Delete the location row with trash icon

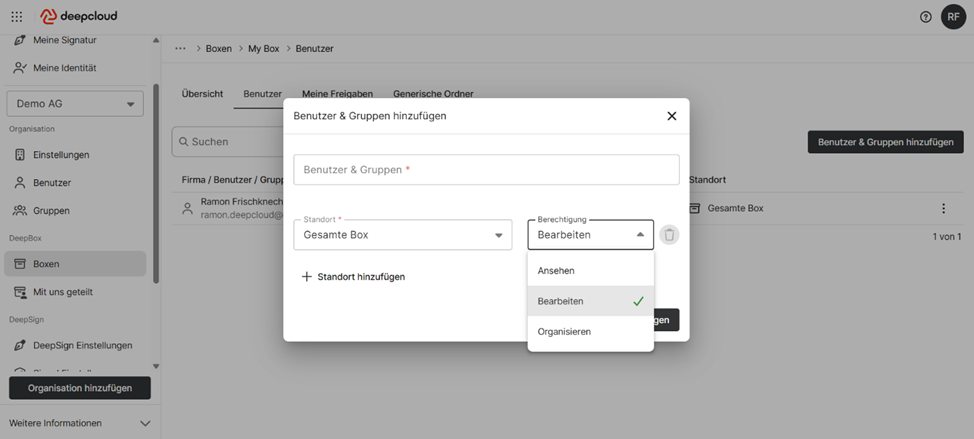click(x=670, y=235)
